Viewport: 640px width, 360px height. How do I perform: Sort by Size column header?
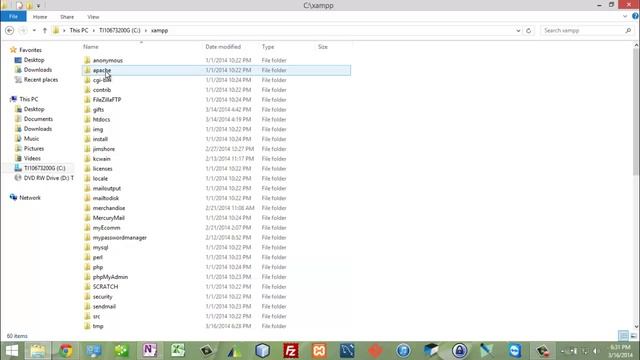(322, 47)
